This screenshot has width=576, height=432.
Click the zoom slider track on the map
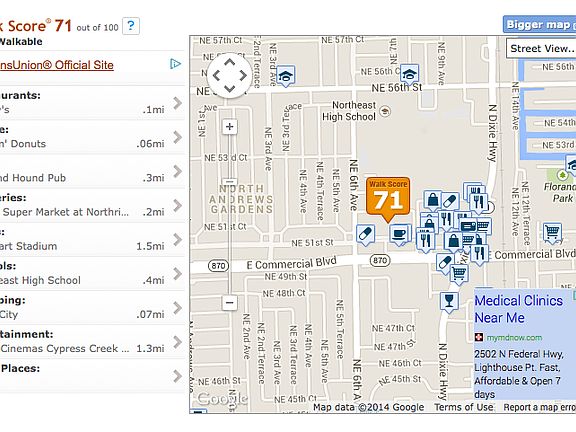click(x=229, y=215)
